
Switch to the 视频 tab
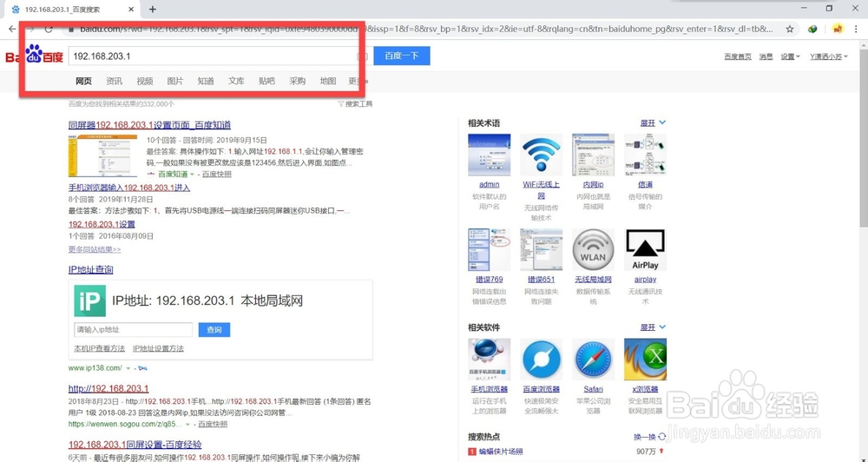click(x=144, y=81)
